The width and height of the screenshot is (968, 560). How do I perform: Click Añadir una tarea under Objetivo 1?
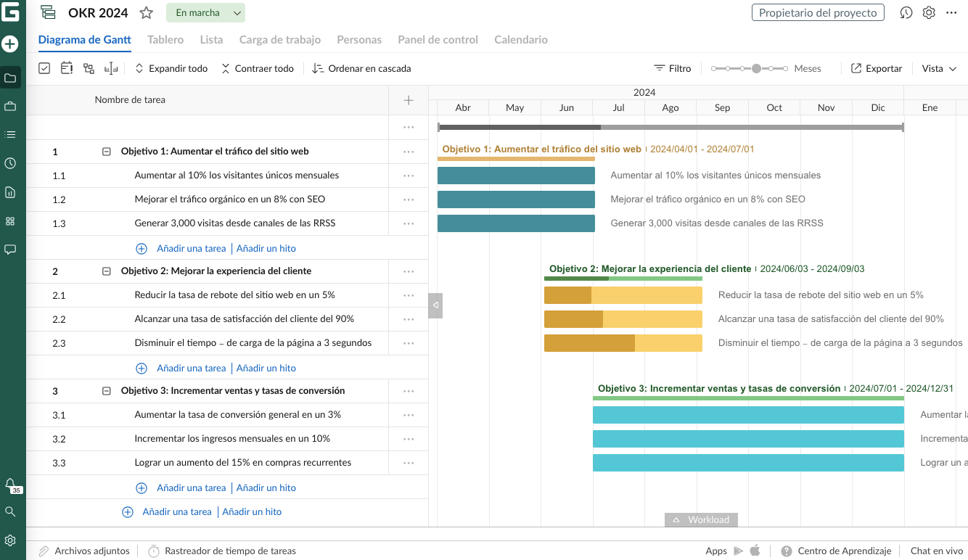pos(192,248)
